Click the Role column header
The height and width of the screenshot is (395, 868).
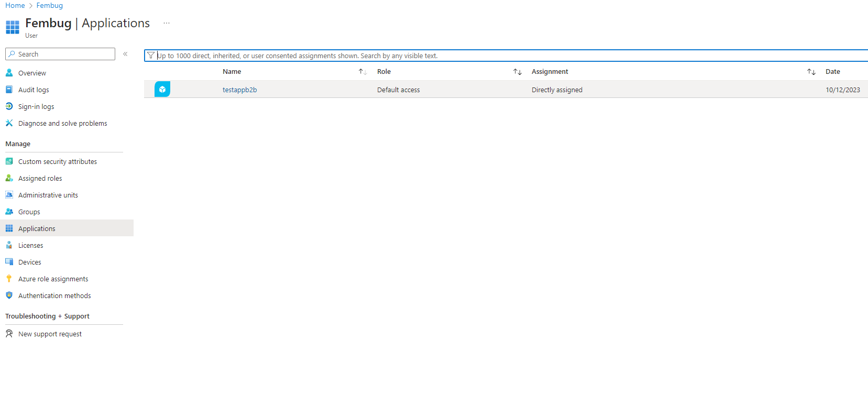384,72
